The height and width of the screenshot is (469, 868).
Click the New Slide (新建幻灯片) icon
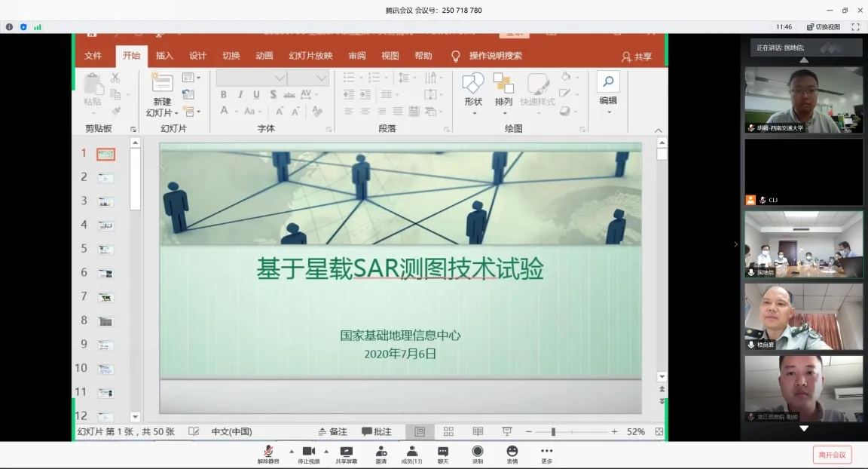click(x=162, y=84)
